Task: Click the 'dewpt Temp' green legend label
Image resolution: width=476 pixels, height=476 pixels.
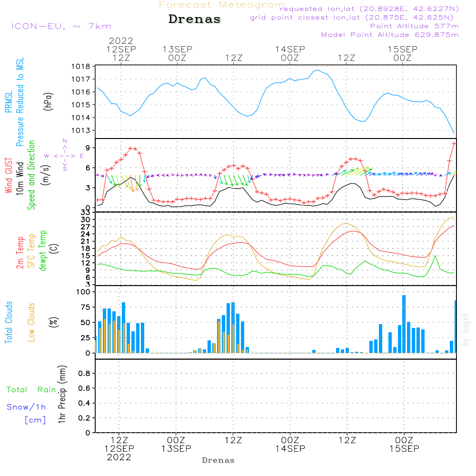Action: click(42, 251)
